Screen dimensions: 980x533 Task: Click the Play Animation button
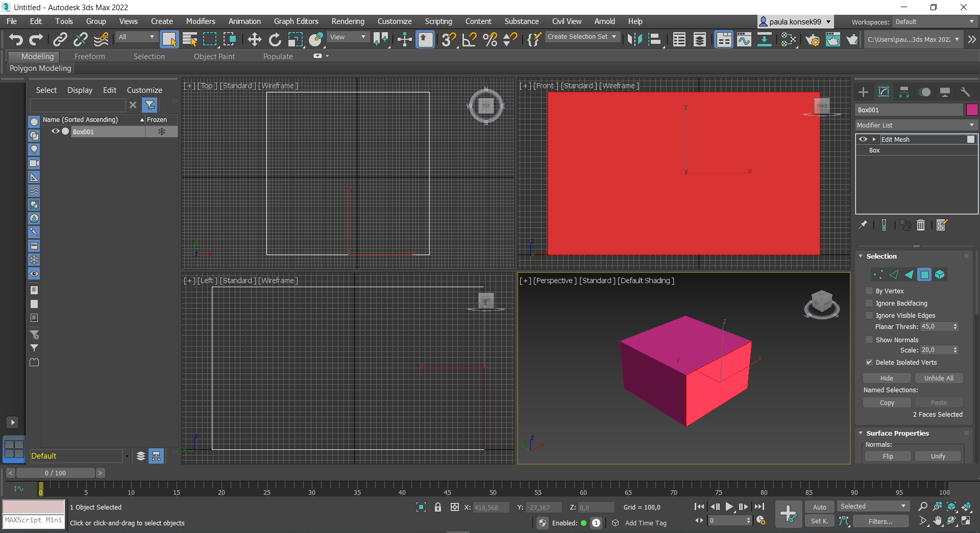[x=729, y=506]
